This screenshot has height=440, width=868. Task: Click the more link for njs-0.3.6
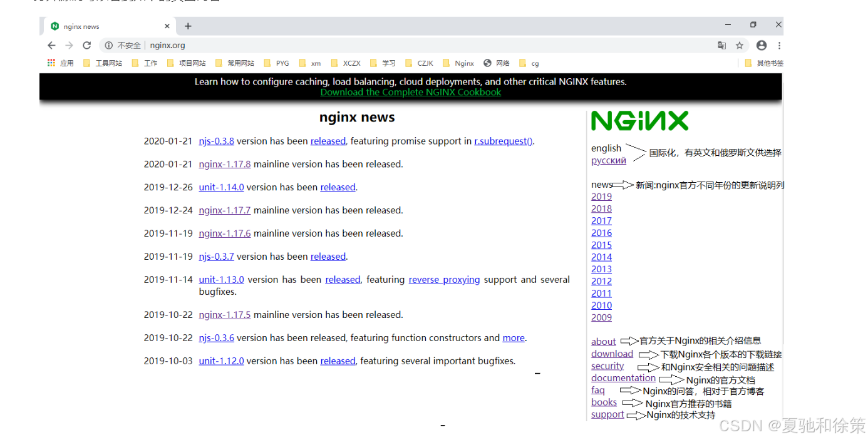pyautogui.click(x=514, y=339)
